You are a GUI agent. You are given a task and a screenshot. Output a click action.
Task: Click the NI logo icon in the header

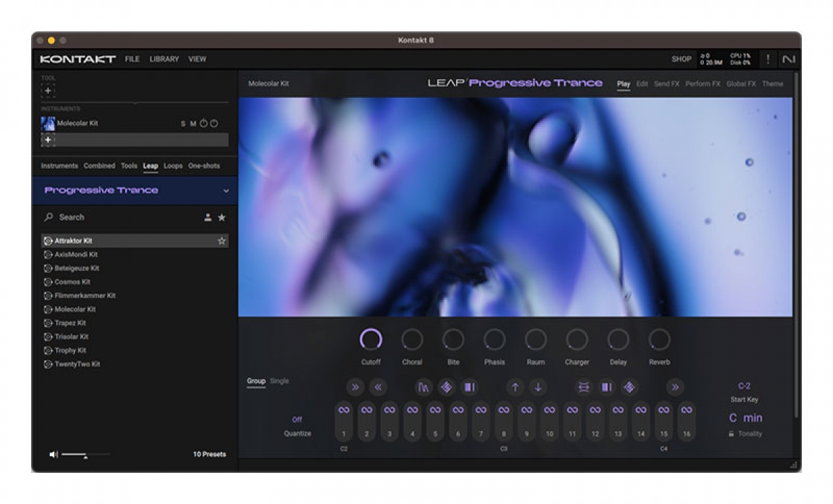tap(788, 59)
